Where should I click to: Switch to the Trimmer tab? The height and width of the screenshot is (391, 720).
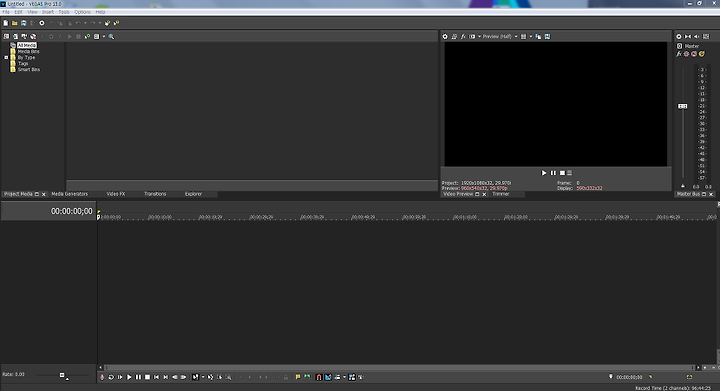coord(501,194)
